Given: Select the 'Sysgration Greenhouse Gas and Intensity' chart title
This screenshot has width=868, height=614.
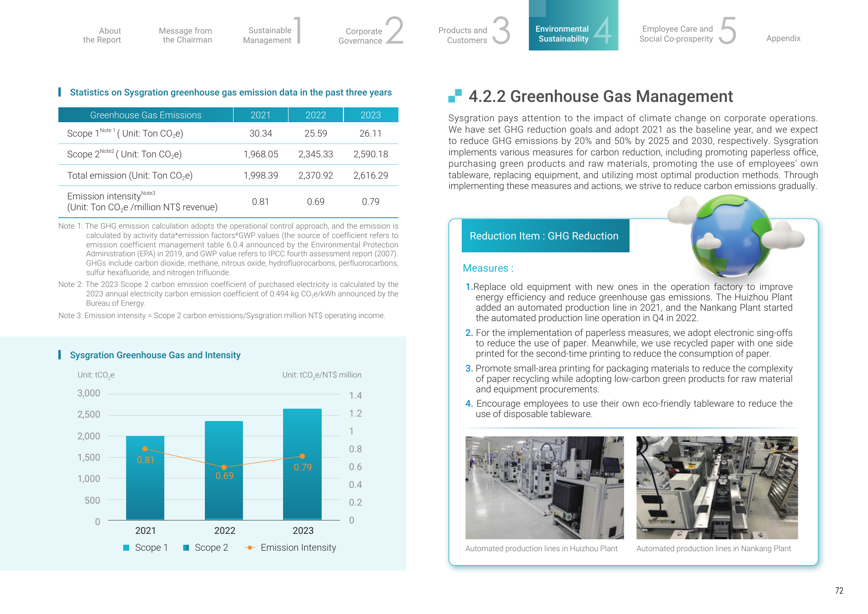Looking at the screenshot, I should click(155, 355).
